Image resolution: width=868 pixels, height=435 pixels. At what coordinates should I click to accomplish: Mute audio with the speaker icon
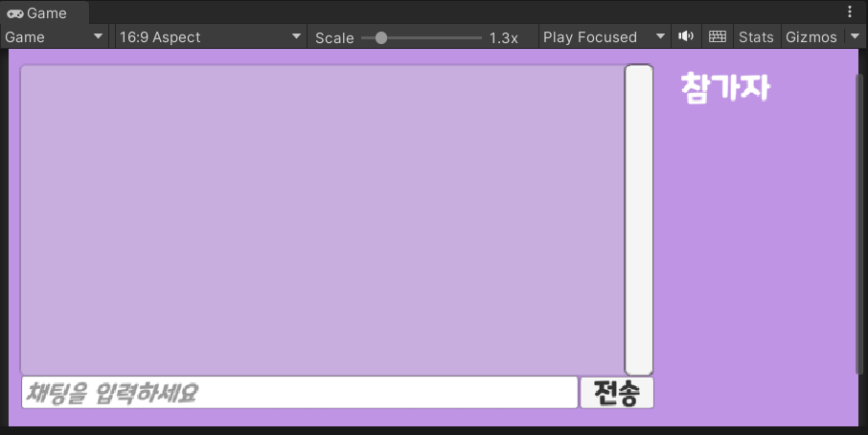tap(686, 36)
